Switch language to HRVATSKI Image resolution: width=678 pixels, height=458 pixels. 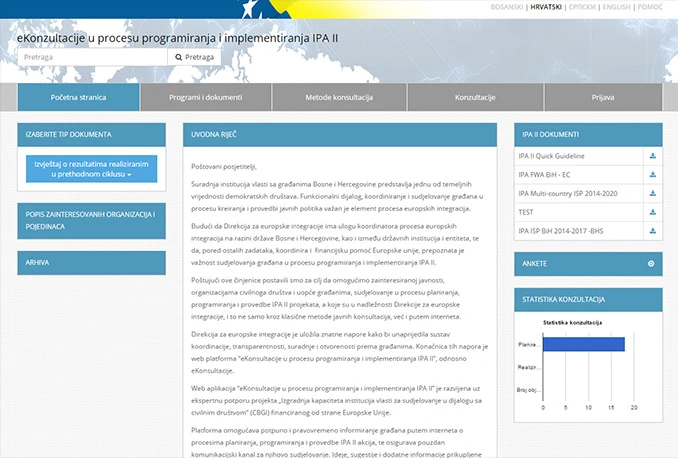pyautogui.click(x=546, y=7)
